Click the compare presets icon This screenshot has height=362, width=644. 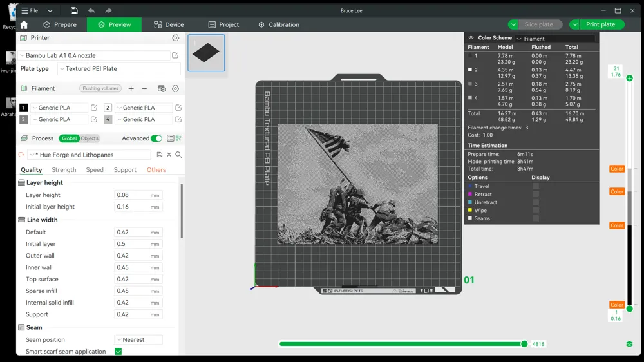(178, 138)
